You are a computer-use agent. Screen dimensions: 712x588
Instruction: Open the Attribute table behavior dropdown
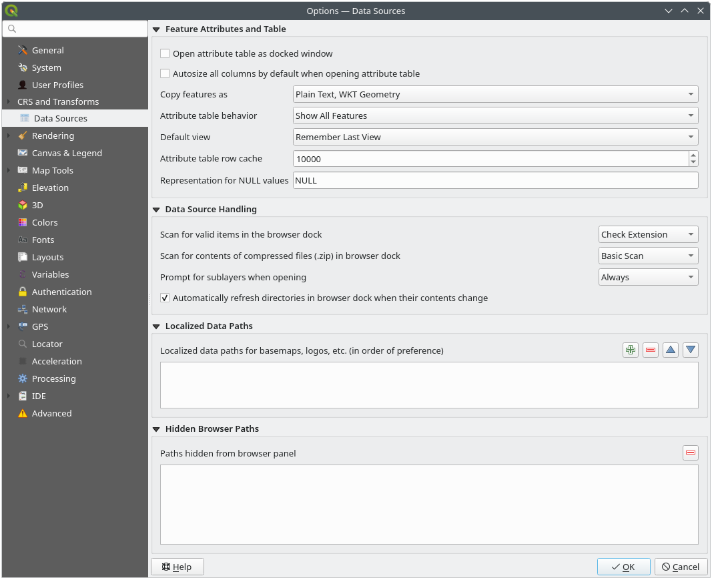tap(495, 115)
